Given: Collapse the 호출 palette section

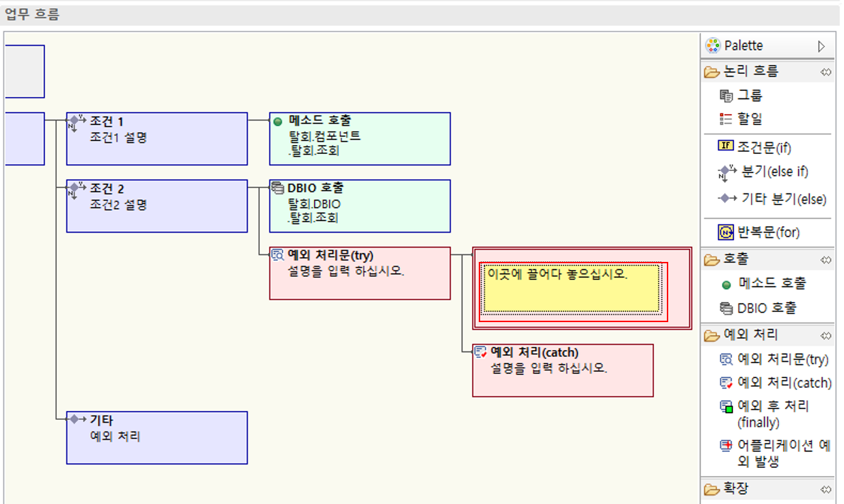Looking at the screenshot, I should [826, 259].
